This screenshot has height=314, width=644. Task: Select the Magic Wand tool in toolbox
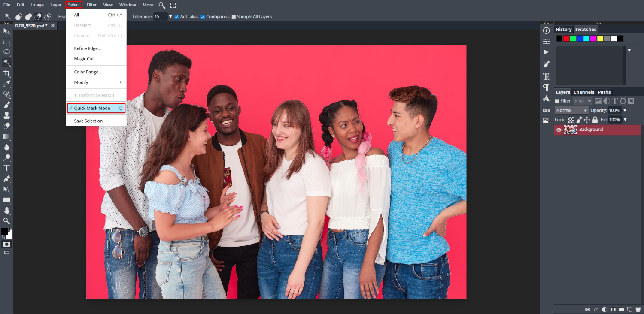coord(7,63)
